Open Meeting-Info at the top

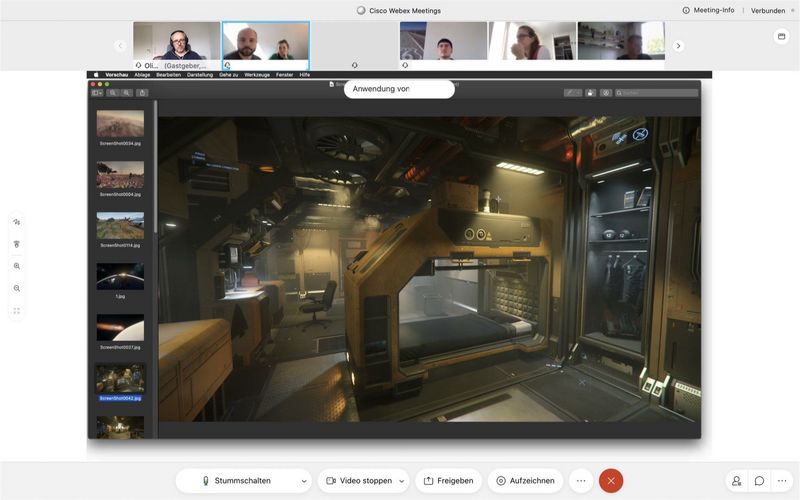[x=708, y=10]
